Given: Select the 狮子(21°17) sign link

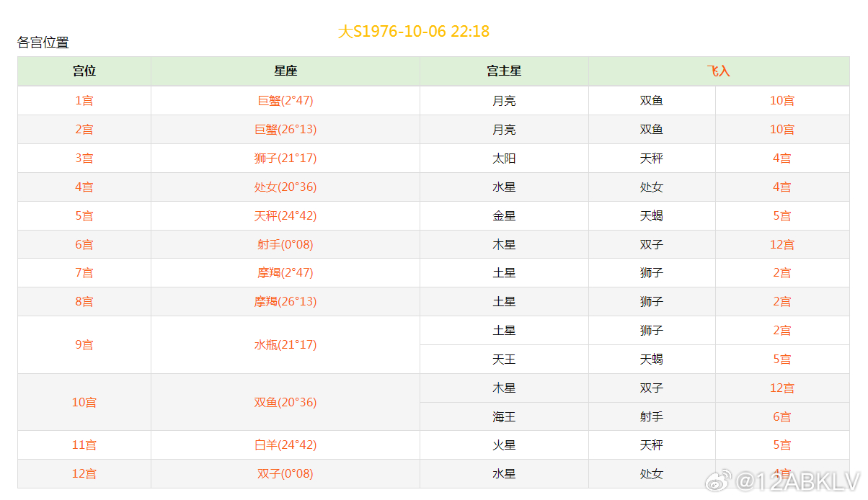Looking at the screenshot, I should pyautogui.click(x=285, y=159).
